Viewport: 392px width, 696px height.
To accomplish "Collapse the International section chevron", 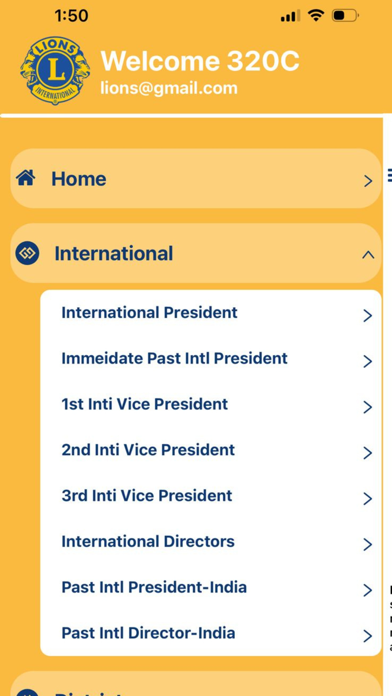I will coord(368,255).
